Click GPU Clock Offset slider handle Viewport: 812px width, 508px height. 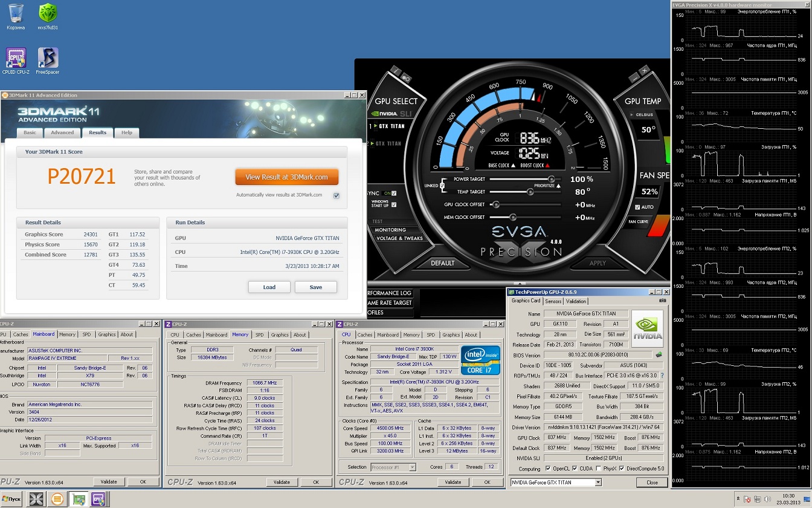pyautogui.click(x=496, y=205)
